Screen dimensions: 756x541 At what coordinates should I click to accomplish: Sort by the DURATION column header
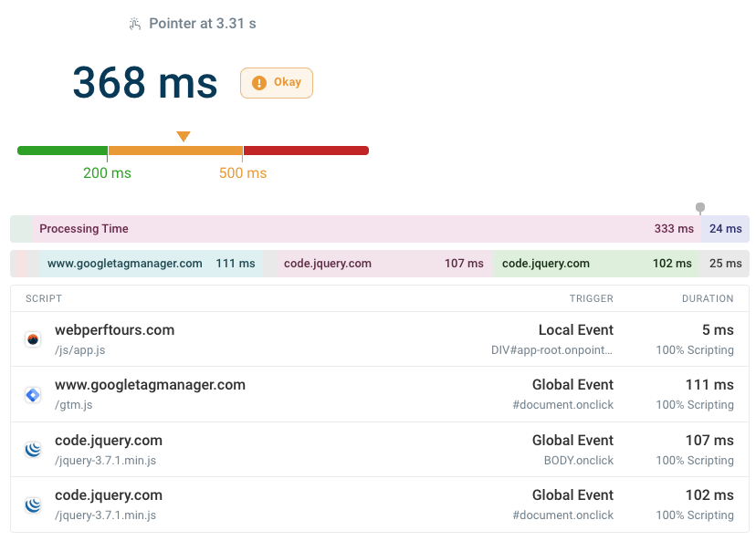pyautogui.click(x=707, y=298)
